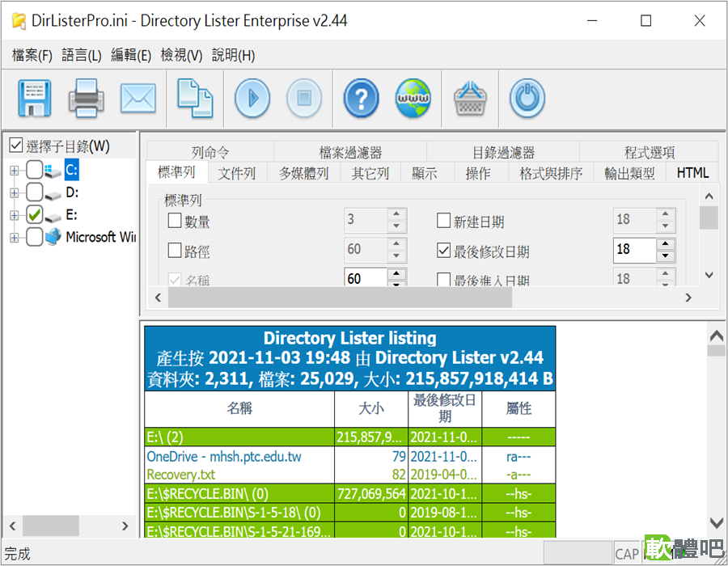Switch to the 操作 tab

tap(478, 174)
